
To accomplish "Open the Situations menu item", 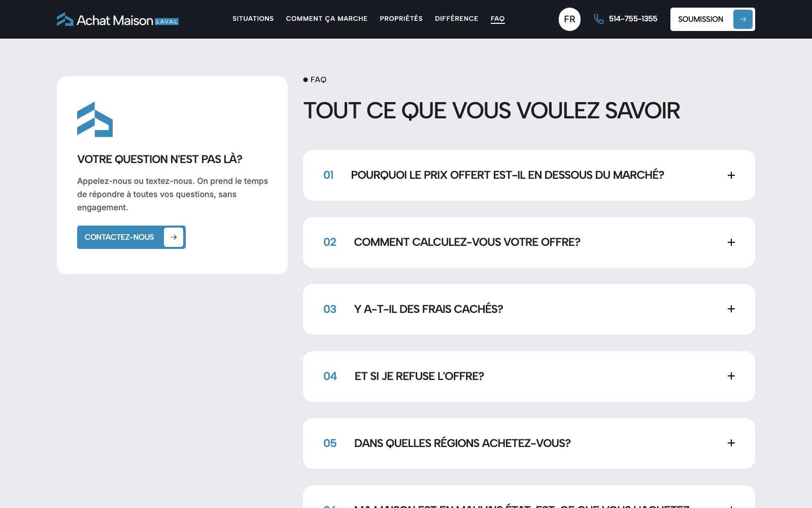I will 253,19.
